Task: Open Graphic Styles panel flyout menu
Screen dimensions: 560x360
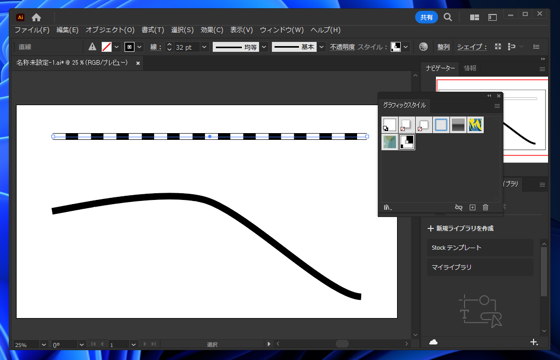Action: point(497,106)
